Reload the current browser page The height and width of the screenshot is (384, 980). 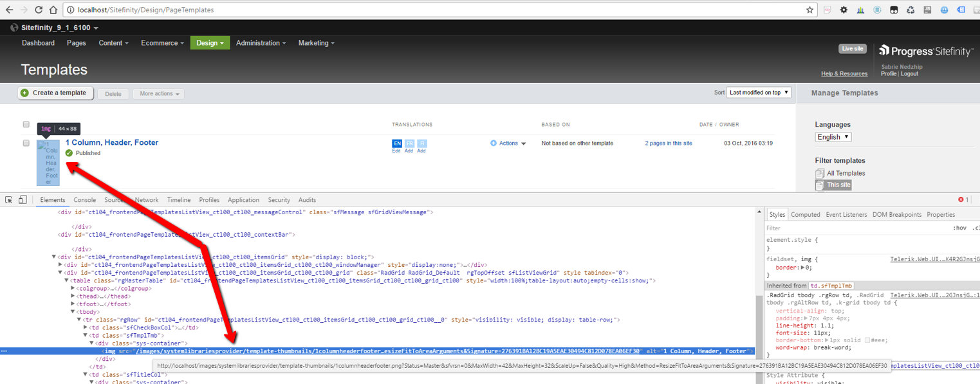39,10
